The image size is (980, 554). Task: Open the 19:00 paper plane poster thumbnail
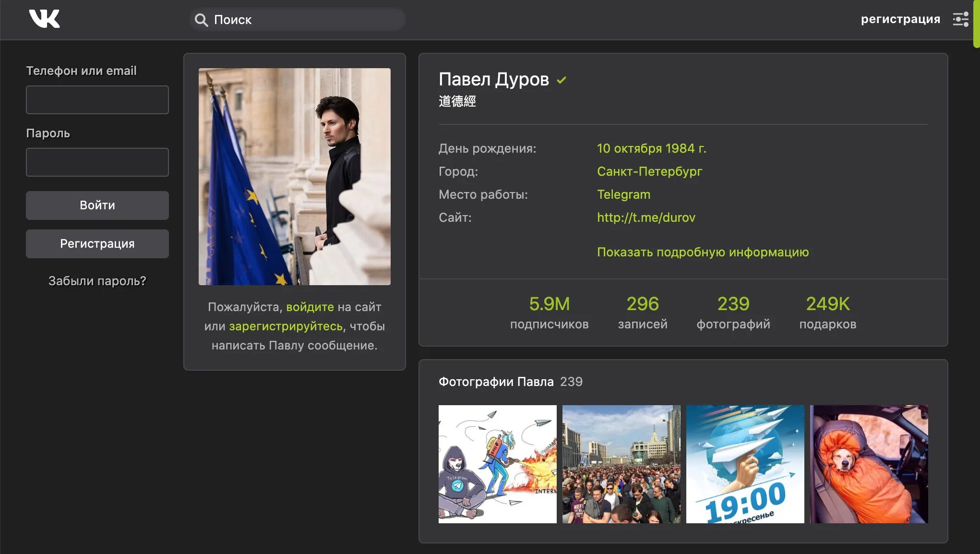[745, 464]
